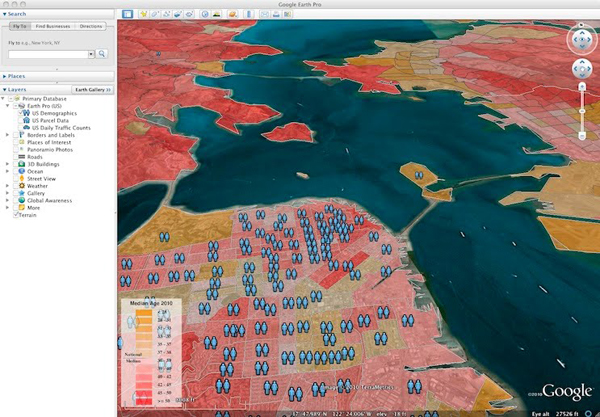Select the Ocean layer label
The image size is (600, 417).
(x=35, y=171)
